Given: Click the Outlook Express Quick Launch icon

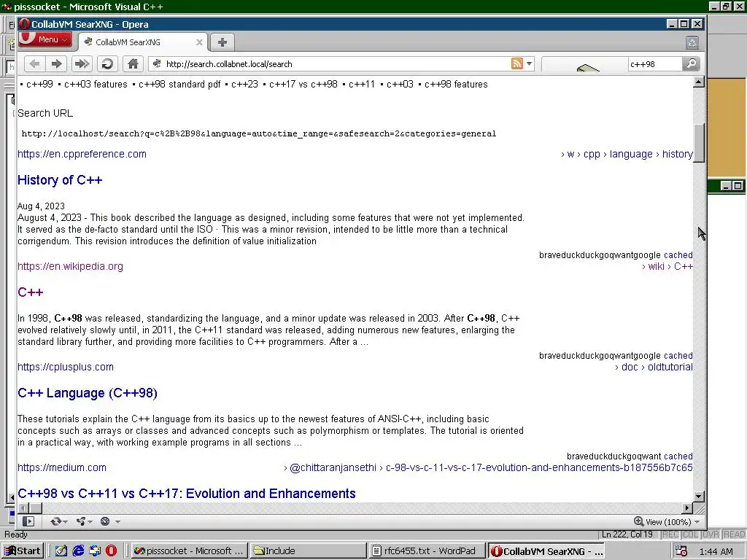Looking at the screenshot, I should (x=95, y=551).
